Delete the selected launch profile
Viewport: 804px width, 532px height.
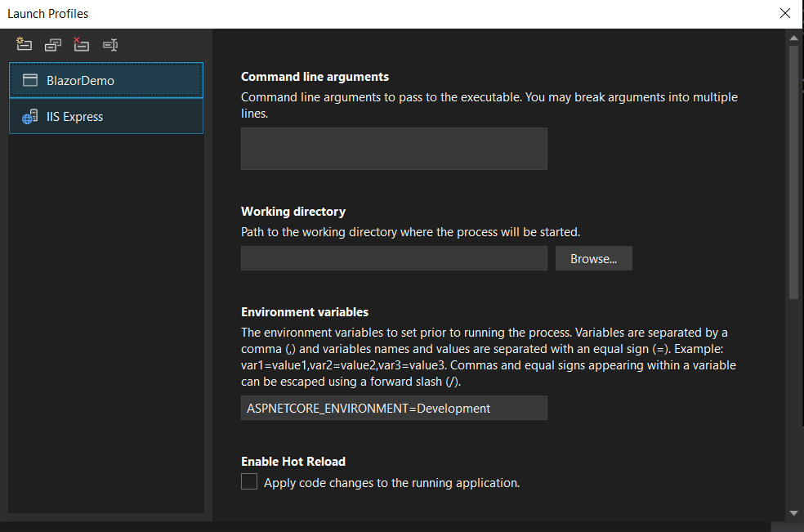click(x=81, y=45)
